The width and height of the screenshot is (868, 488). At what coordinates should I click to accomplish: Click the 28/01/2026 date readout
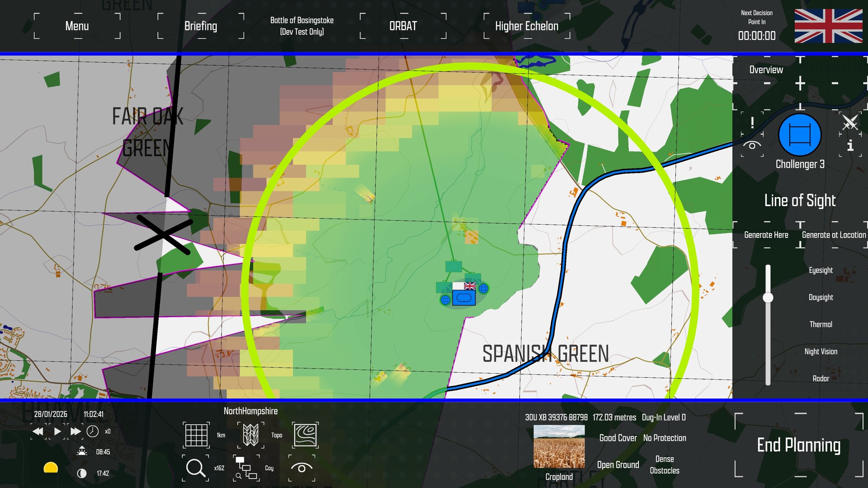pyautogui.click(x=51, y=414)
